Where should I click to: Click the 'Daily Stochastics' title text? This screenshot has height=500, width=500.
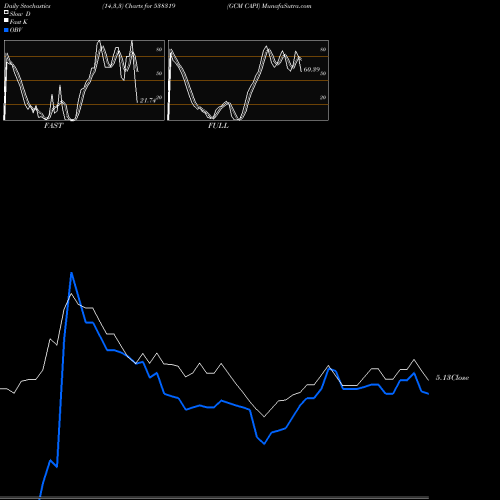(27, 6)
